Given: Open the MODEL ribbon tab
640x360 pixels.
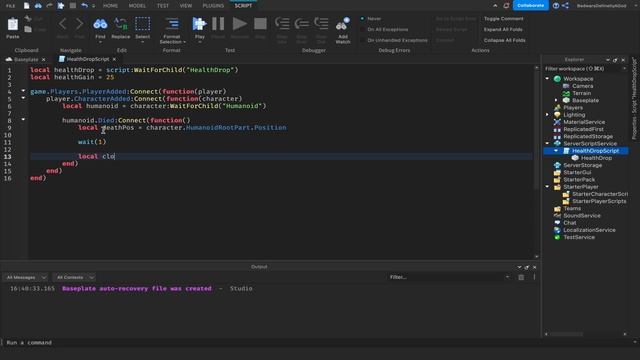Looking at the screenshot, I should 137,6.
